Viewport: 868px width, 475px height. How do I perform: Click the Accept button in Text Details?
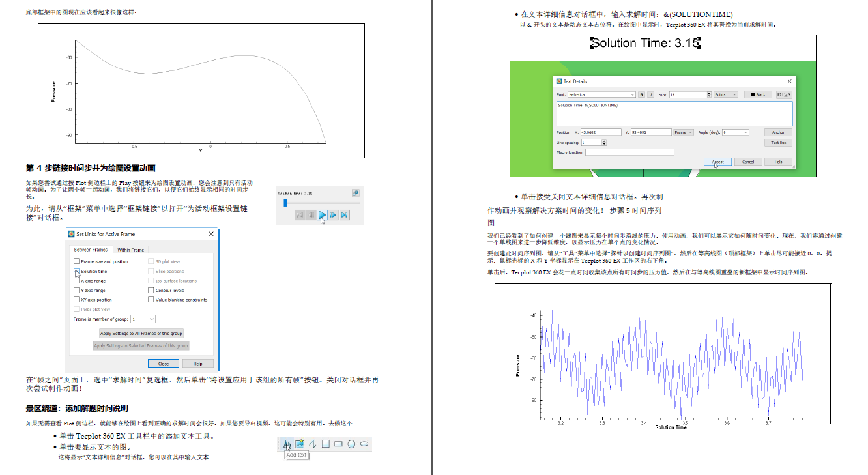click(x=718, y=162)
